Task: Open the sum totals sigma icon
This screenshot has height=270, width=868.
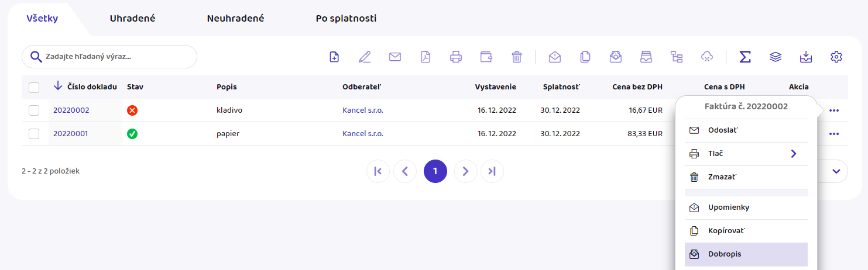Action: (x=745, y=57)
